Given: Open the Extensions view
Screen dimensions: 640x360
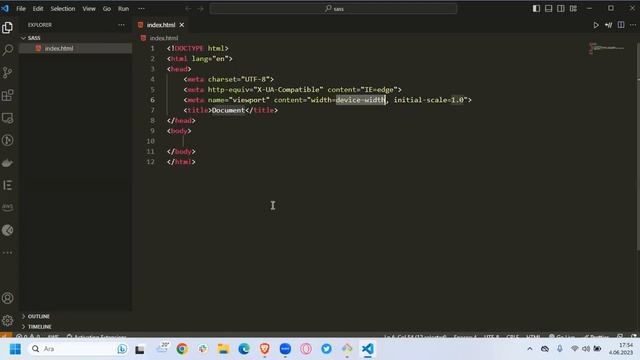Looking at the screenshot, I should point(7,95).
